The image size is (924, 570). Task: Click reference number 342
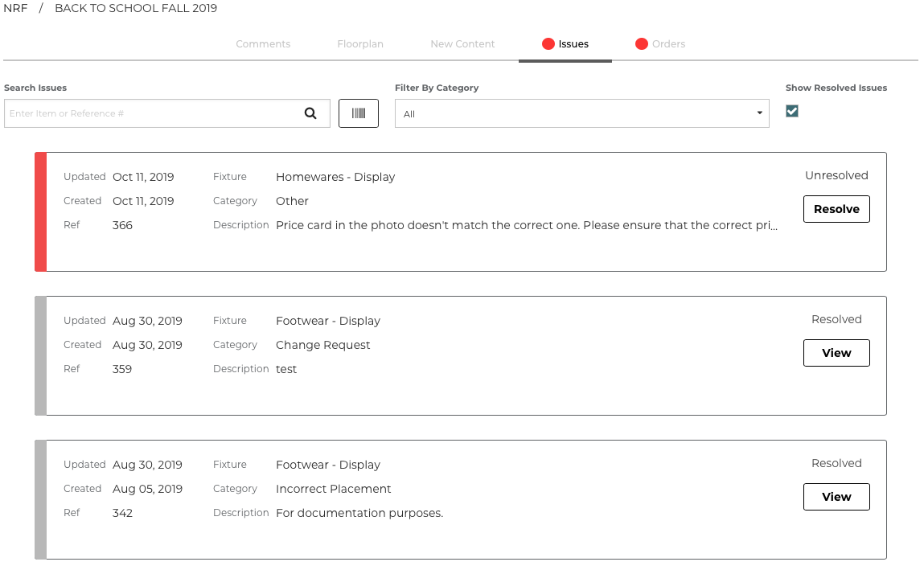pyautogui.click(x=122, y=513)
